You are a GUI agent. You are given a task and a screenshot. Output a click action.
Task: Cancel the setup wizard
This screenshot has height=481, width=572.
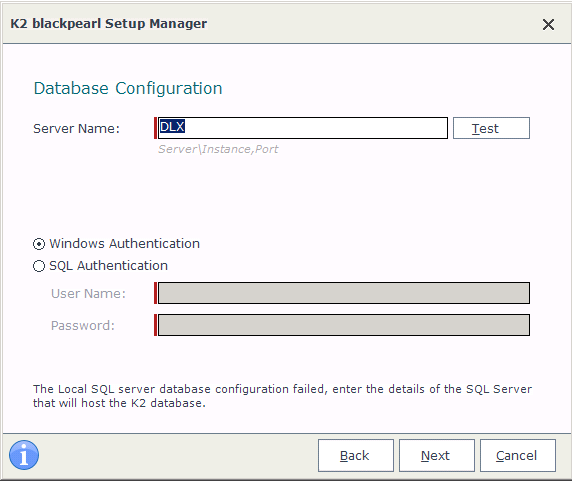pos(518,455)
